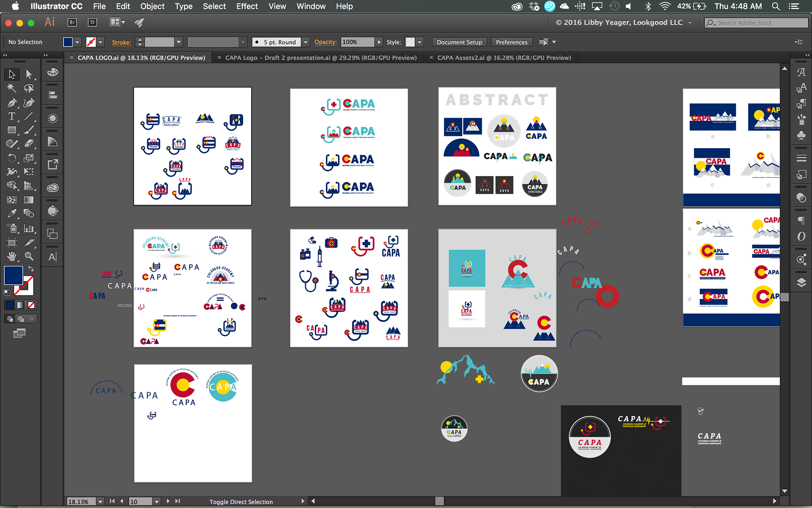Enable Draw Normal mode

(10, 319)
